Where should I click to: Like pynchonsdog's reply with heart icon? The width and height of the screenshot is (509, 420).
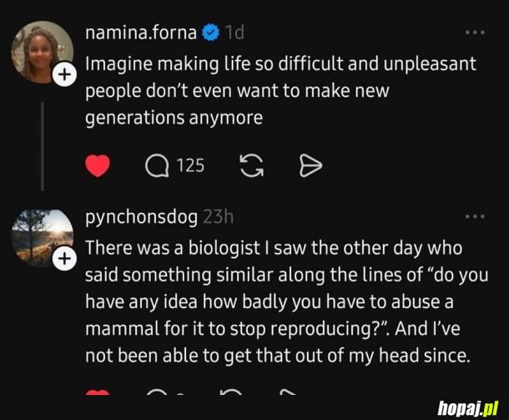tap(98, 392)
